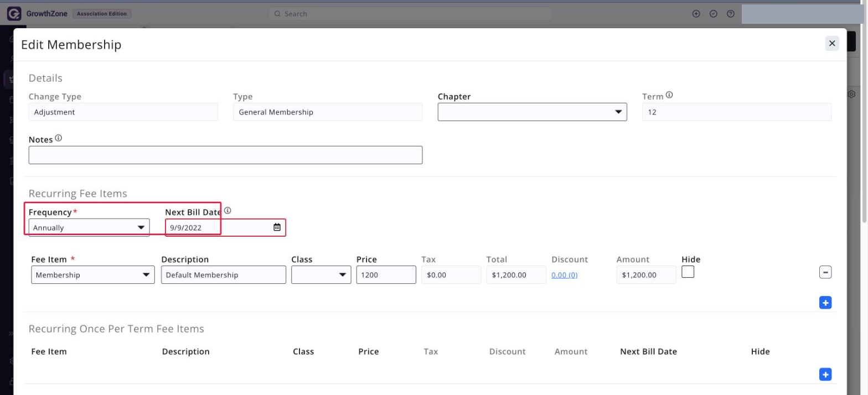
Task: Click the Type field General Membership
Action: tap(328, 112)
